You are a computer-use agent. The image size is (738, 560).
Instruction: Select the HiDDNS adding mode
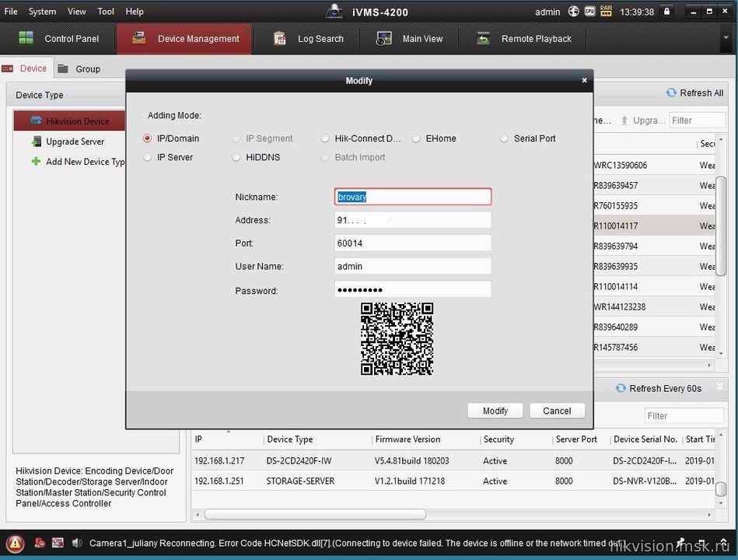pyautogui.click(x=236, y=157)
